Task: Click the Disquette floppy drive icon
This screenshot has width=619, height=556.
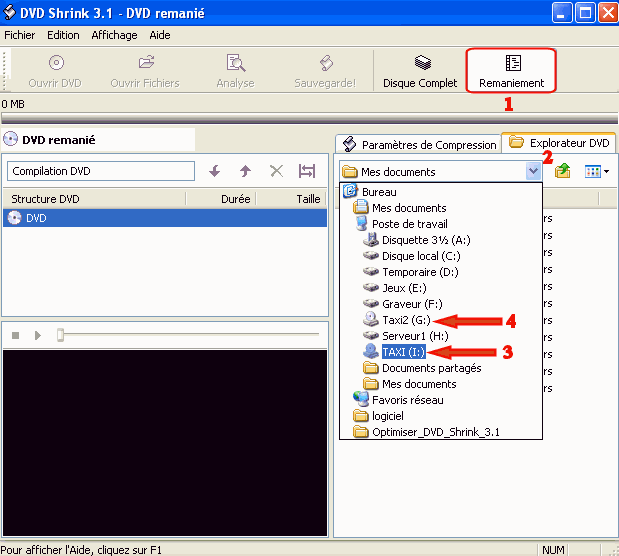Action: (371, 239)
